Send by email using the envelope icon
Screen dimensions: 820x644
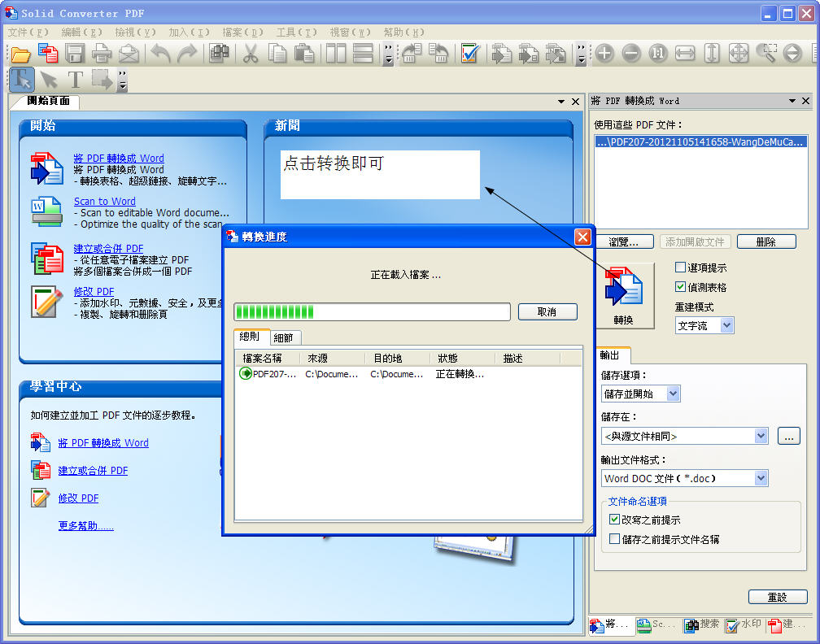click(x=129, y=54)
